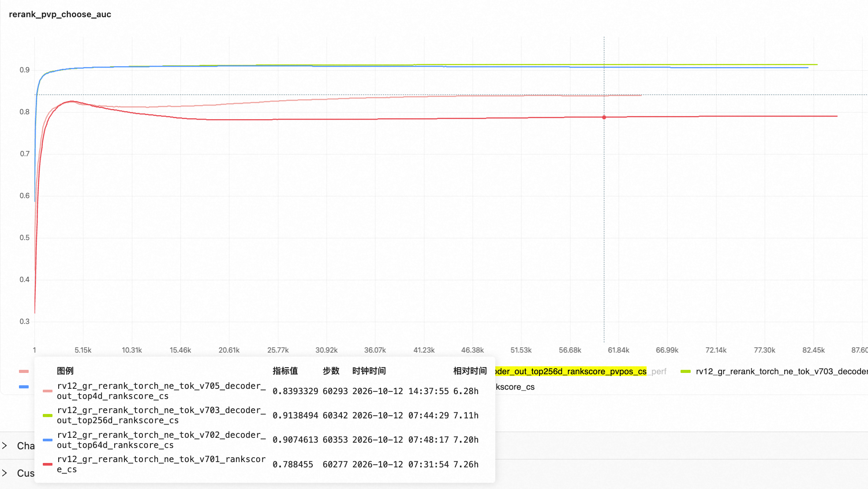Click tooltip series name v705_decoder_out_top4d_rankscore_cs

point(161,391)
